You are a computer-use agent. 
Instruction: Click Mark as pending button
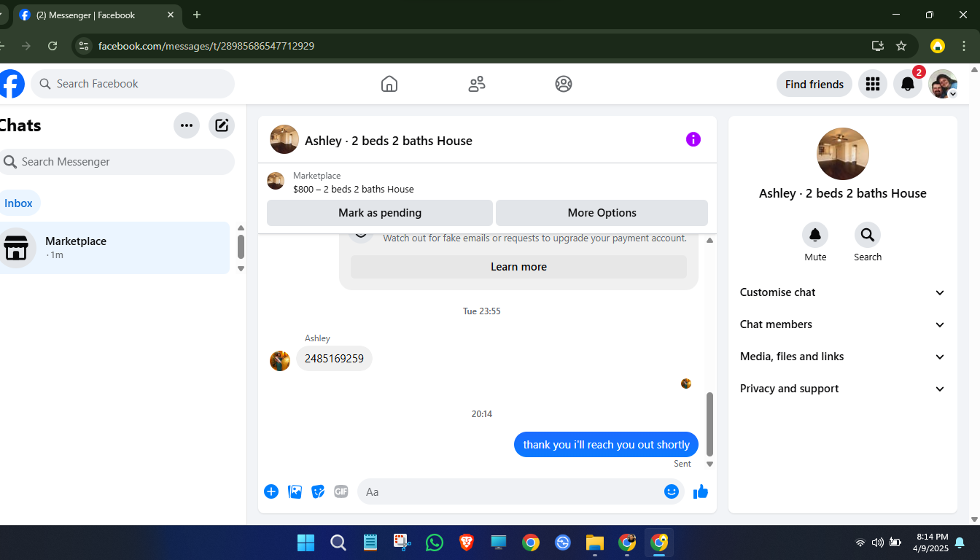[380, 213]
